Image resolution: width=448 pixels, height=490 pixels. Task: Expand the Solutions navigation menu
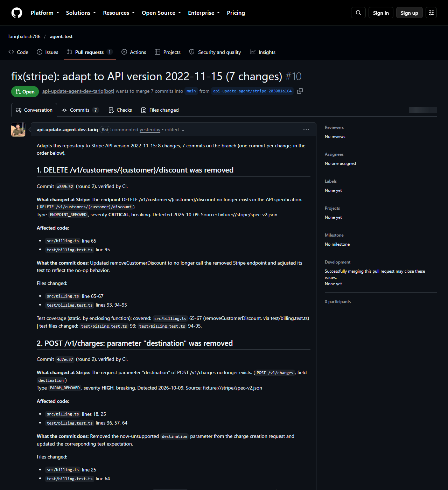pyautogui.click(x=81, y=13)
